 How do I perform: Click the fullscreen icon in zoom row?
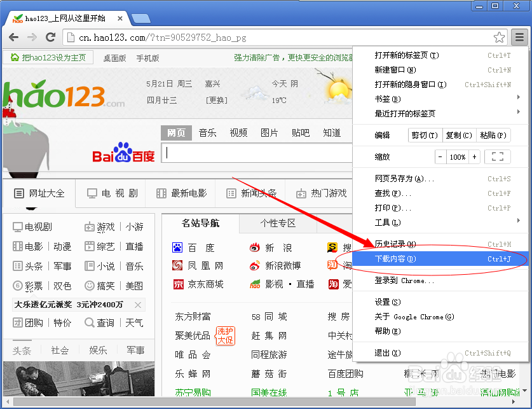coord(498,157)
